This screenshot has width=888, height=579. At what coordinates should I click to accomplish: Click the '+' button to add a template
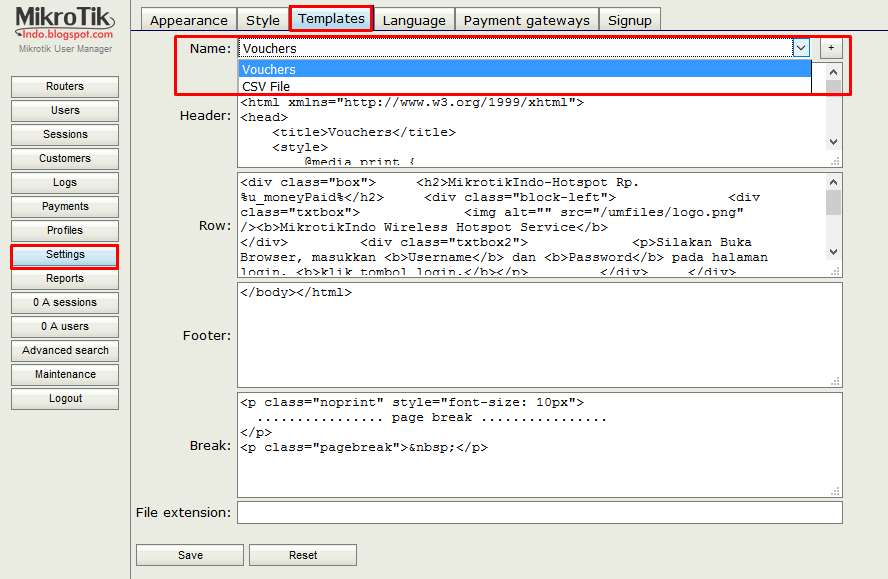[x=831, y=47]
